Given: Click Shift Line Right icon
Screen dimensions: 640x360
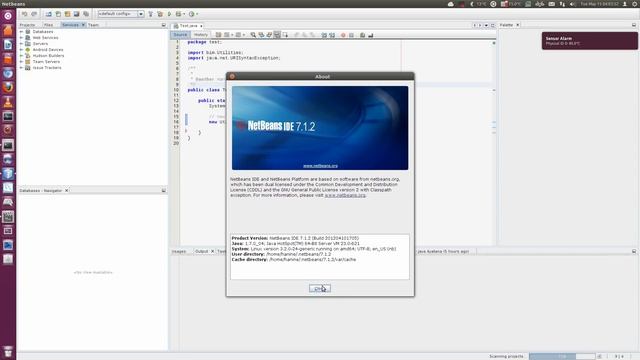Looking at the screenshot, I should pos(332,35).
